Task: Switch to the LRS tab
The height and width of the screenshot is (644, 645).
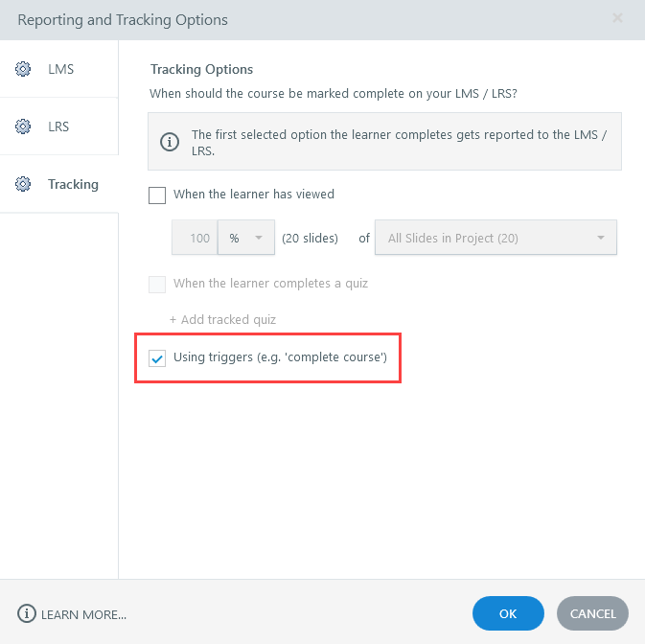Action: (59, 126)
